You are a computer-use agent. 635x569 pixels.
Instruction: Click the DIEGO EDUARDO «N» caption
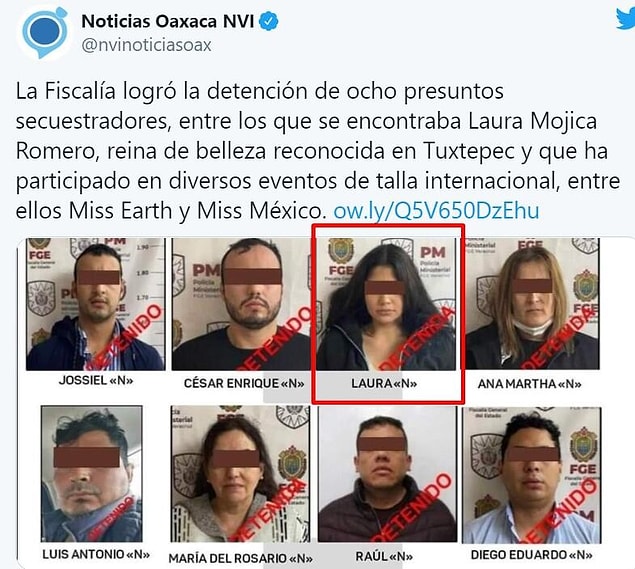[x=531, y=555]
